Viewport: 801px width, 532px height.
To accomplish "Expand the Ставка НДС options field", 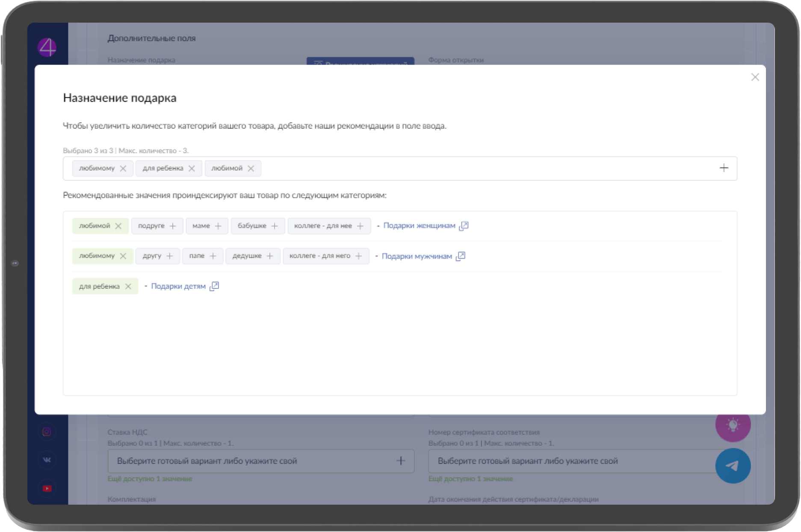I will (x=400, y=461).
